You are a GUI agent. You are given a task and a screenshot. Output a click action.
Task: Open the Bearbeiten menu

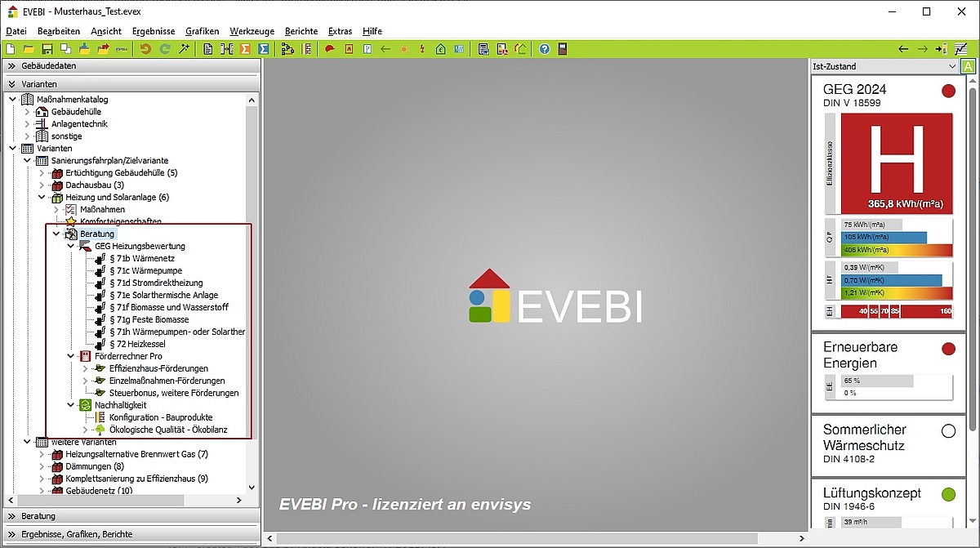click(59, 31)
